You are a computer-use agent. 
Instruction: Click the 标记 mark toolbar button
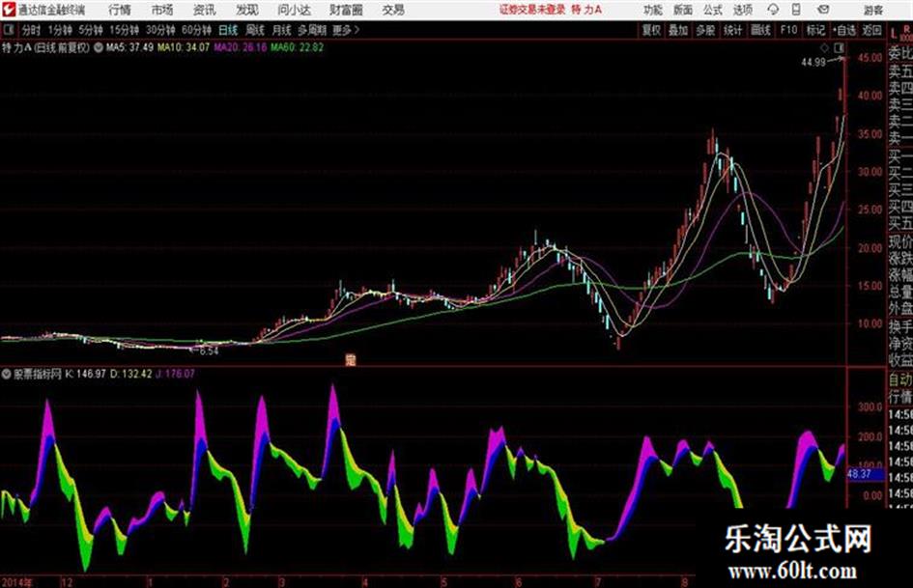click(x=815, y=30)
